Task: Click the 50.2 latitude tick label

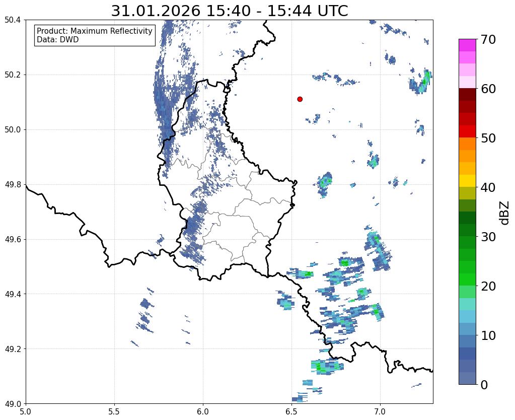Action: pyautogui.click(x=13, y=75)
